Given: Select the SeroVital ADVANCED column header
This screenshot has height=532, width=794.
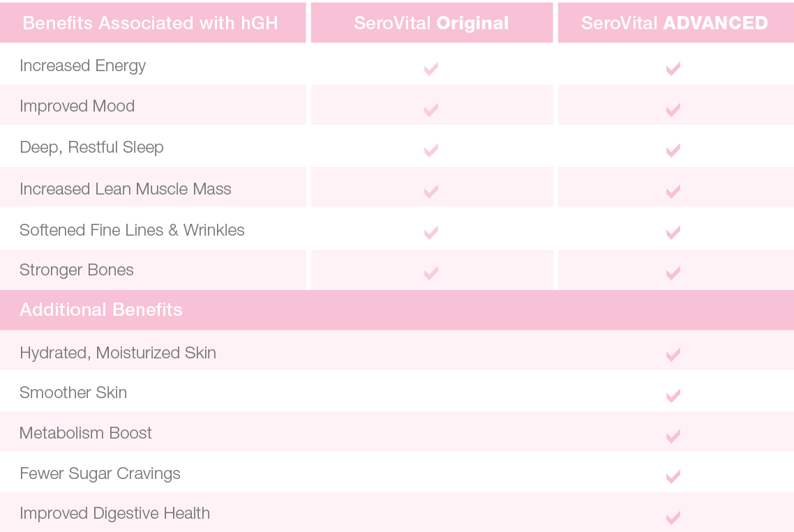Looking at the screenshot, I should coord(675,23).
